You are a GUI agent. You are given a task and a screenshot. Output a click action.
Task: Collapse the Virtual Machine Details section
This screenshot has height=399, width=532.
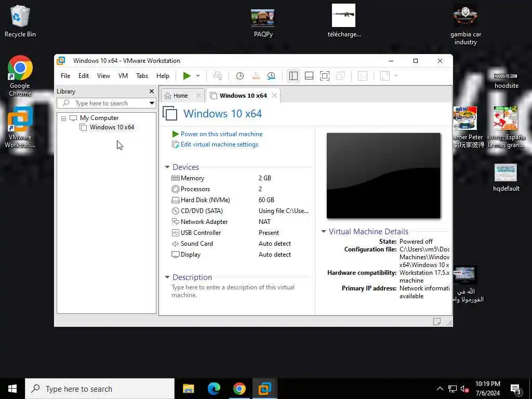(x=323, y=231)
